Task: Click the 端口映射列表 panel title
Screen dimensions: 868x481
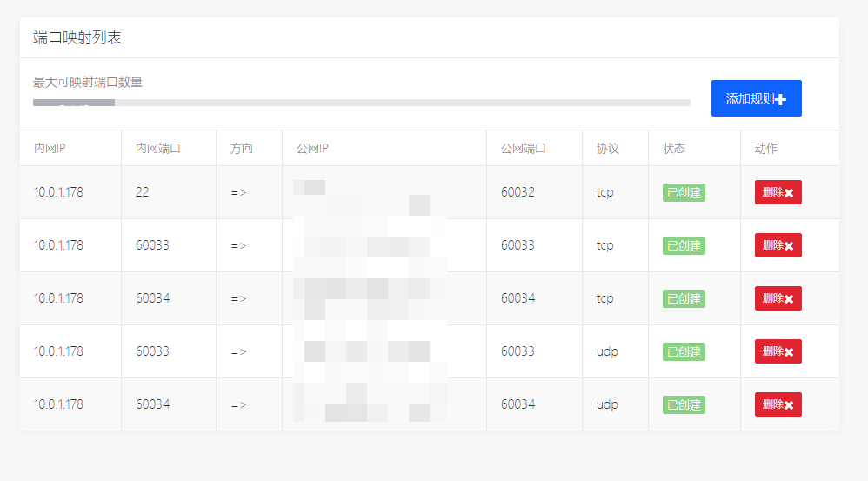Action: [x=77, y=38]
